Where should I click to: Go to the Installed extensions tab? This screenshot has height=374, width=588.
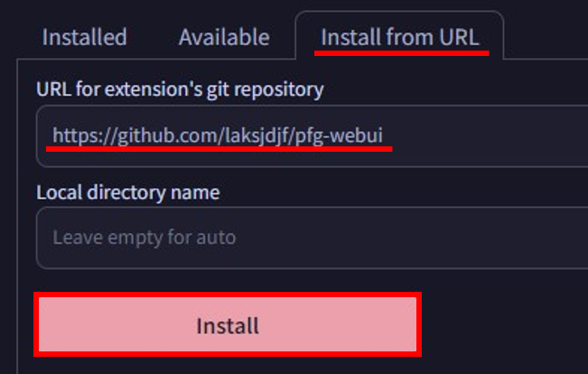click(84, 37)
